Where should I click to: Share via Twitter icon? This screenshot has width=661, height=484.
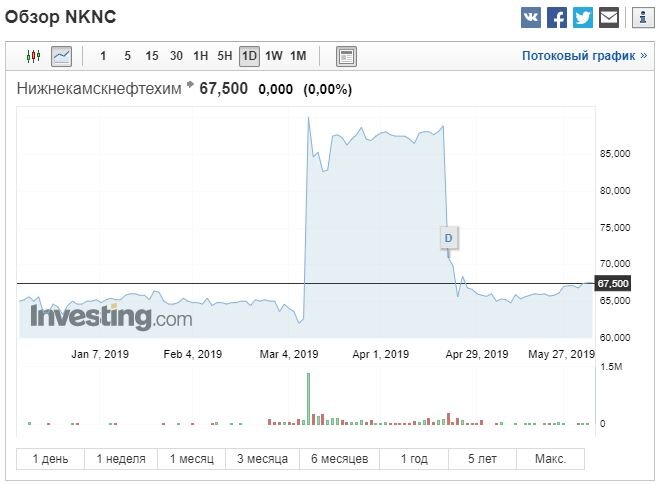click(x=583, y=17)
